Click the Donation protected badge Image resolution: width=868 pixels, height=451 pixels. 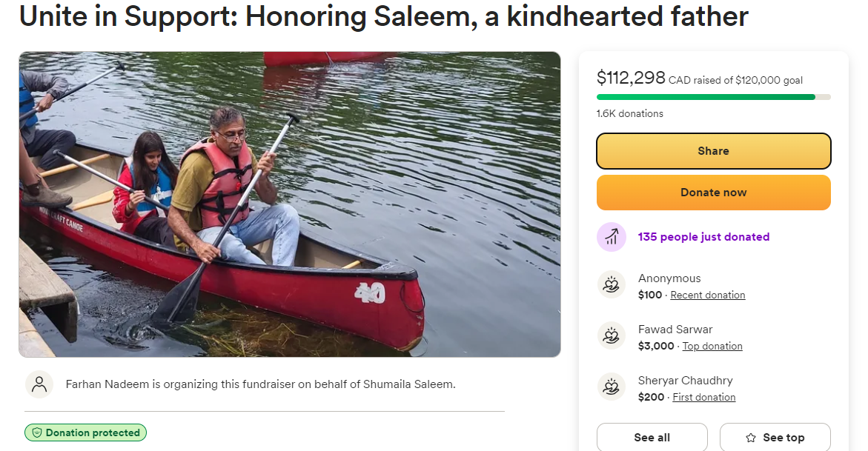pos(85,432)
